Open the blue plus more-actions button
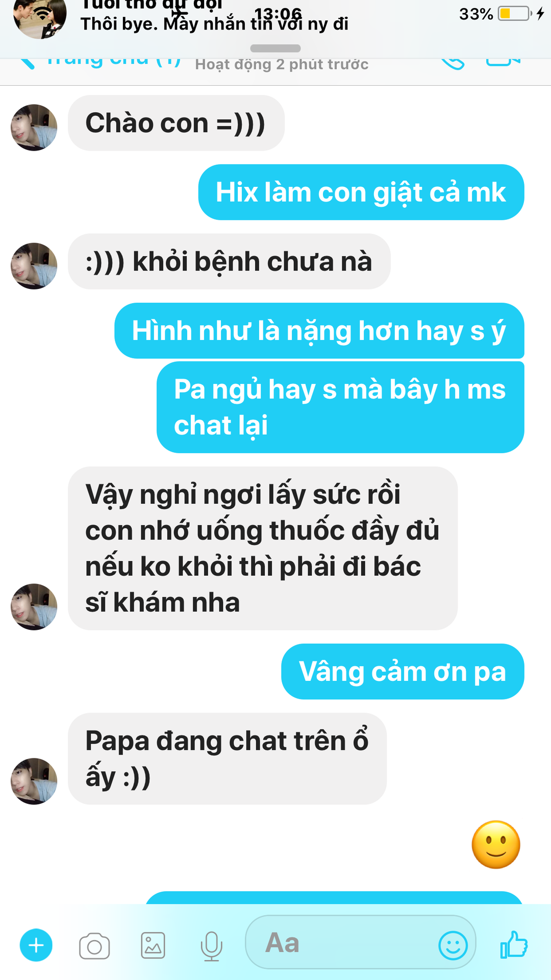Viewport: 551px width, 980px height. (x=36, y=945)
